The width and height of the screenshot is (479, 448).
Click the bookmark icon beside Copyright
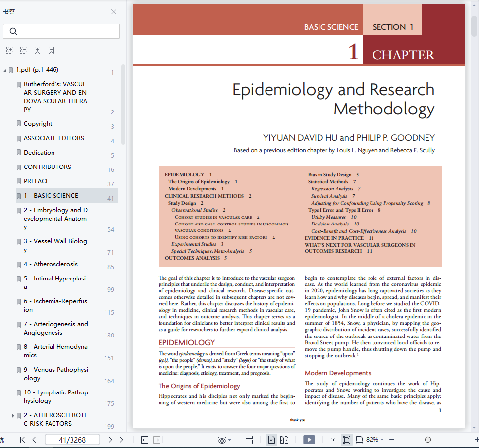(x=19, y=124)
